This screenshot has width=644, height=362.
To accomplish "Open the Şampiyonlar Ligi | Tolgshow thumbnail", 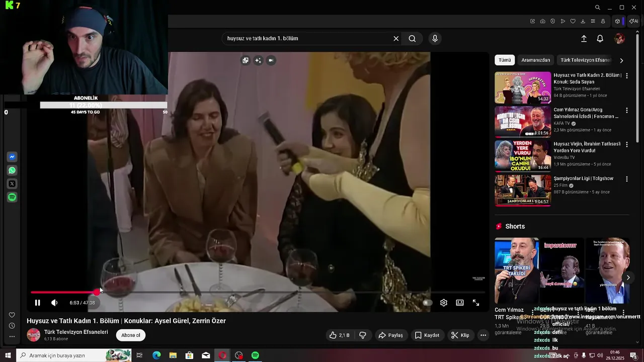I will click(523, 190).
